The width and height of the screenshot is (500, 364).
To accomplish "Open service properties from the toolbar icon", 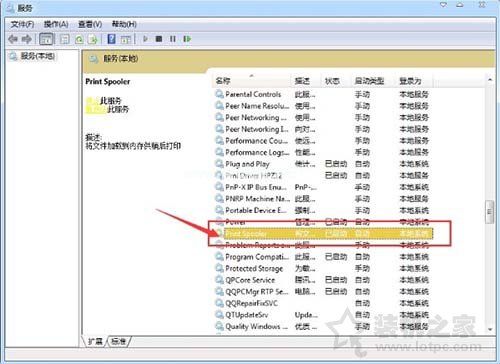I will tap(64, 39).
